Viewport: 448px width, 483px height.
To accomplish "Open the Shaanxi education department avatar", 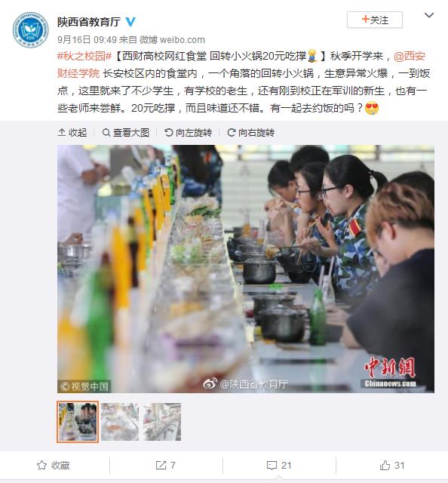I will (x=30, y=30).
